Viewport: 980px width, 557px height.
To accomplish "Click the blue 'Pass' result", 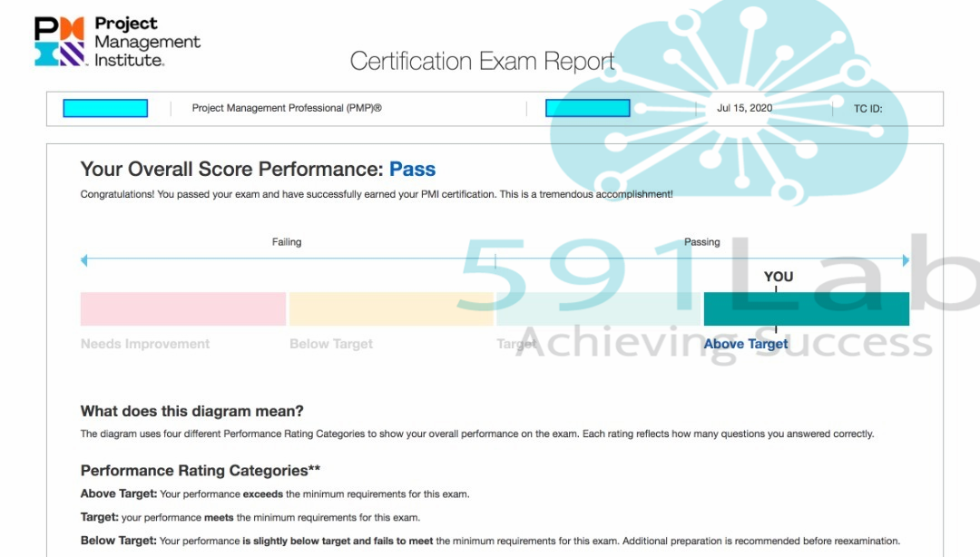I will (412, 170).
